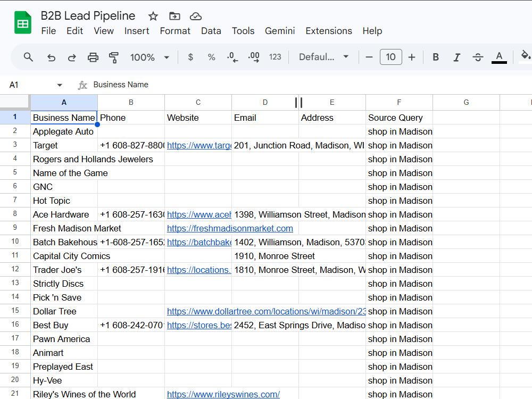Decrease decimal places

pyautogui.click(x=232, y=57)
